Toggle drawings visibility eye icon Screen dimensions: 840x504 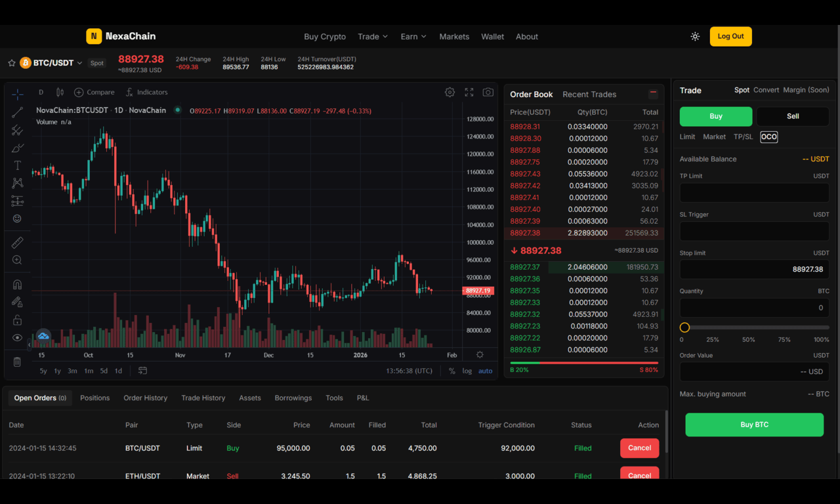click(x=18, y=338)
